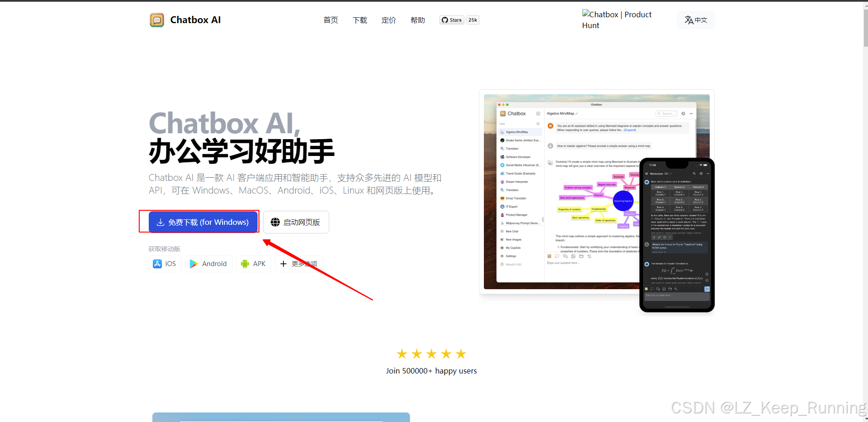The image size is (868, 422).
Task: Go to the 首页 nav item
Action: [x=331, y=20]
